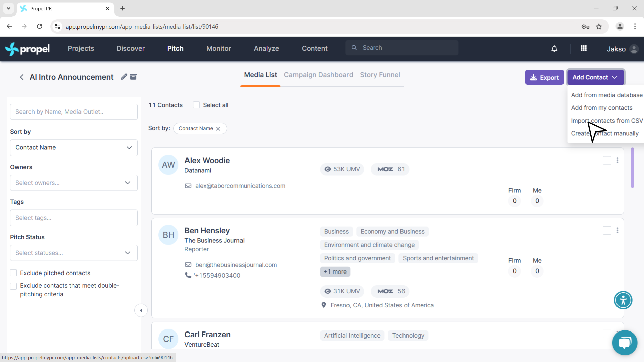Open the Projects nav item
Image resolution: width=644 pixels, height=362 pixels.
pyautogui.click(x=81, y=49)
